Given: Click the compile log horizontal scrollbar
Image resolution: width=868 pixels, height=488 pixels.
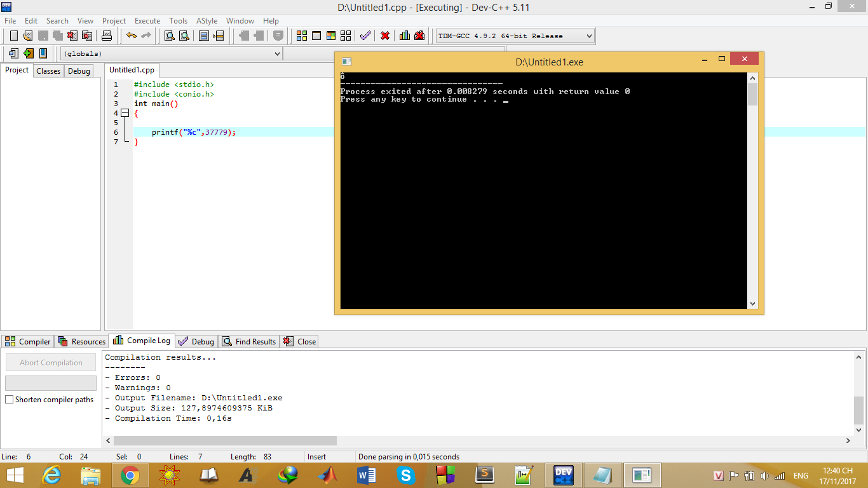Looking at the screenshot, I should (x=225, y=440).
